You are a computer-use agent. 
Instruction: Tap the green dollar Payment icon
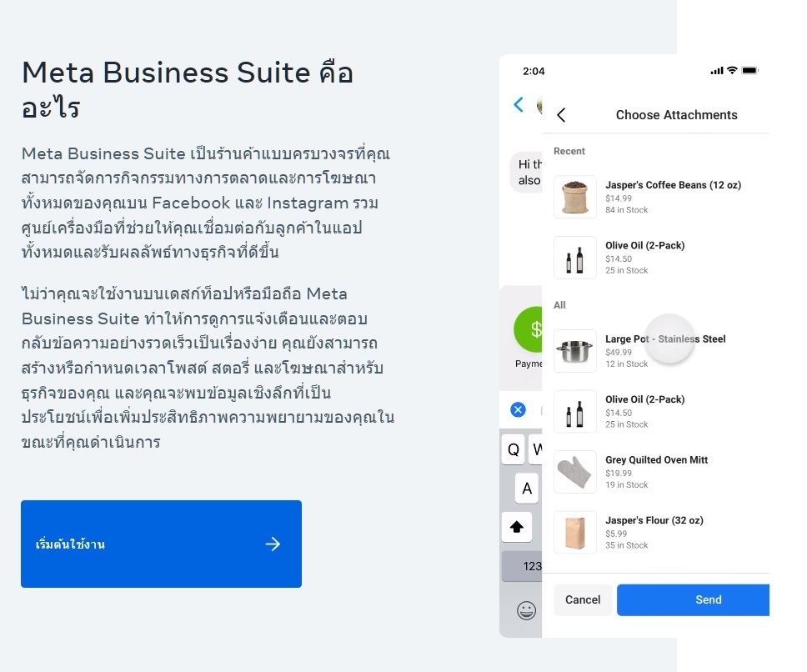click(529, 329)
